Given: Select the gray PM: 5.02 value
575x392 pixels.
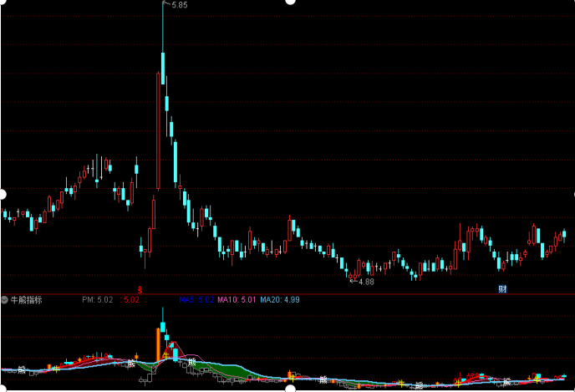Looking at the screenshot, I should (98, 300).
